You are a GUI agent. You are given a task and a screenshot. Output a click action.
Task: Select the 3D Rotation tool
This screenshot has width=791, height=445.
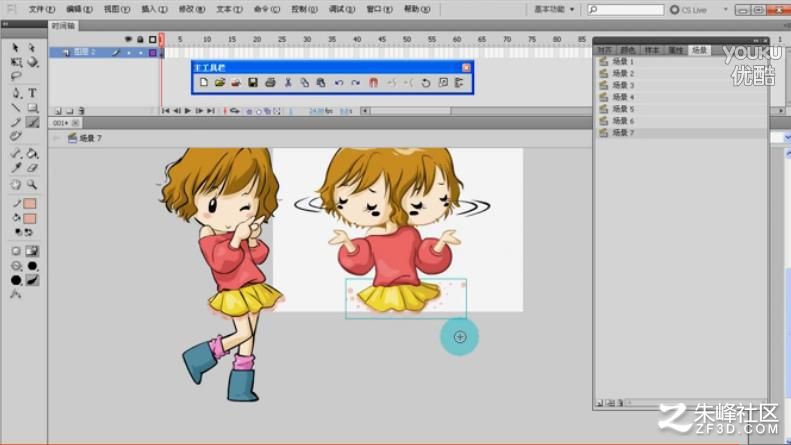click(x=32, y=62)
